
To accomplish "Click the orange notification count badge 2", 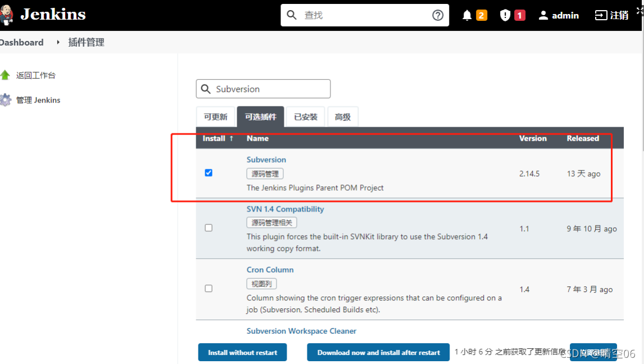I will [x=482, y=15].
